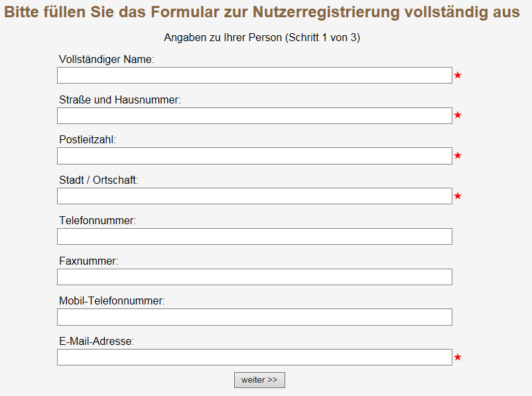The width and height of the screenshot is (532, 396).
Task: Click the "Telefonnummer:" label
Action: (97, 220)
